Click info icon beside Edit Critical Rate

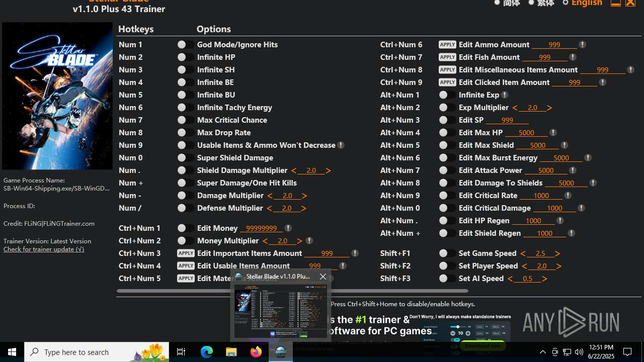point(568,196)
